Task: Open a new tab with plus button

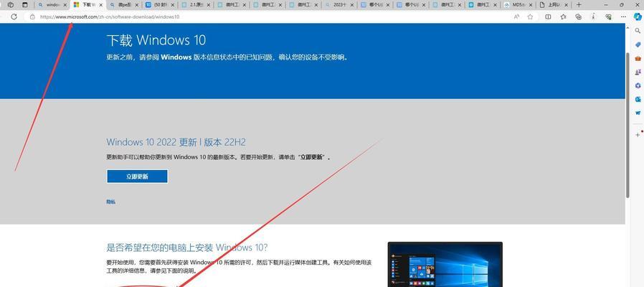Action: 579,5
